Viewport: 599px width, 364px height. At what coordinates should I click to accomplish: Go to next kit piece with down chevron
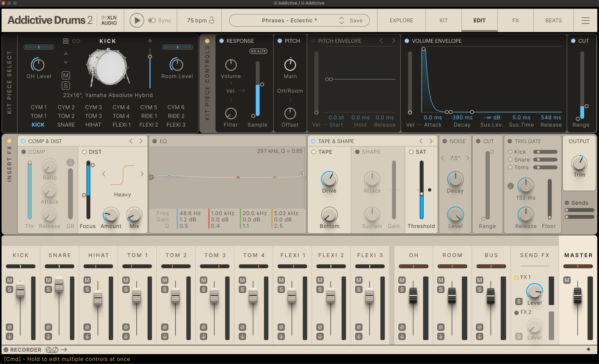(x=66, y=62)
